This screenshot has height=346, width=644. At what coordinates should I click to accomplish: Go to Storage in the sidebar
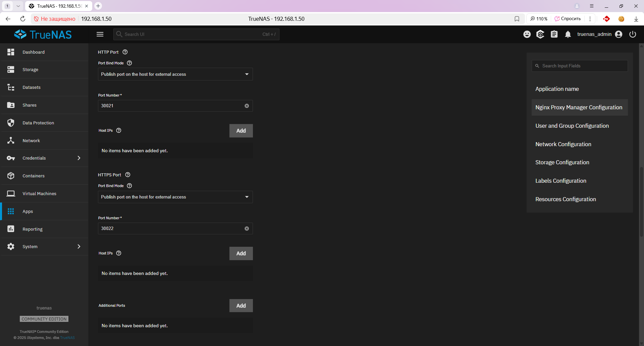[31, 70]
